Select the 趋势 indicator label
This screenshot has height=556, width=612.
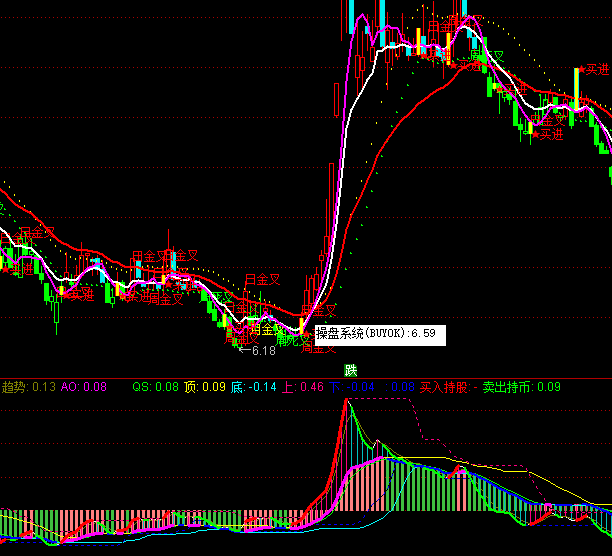pos(14,386)
